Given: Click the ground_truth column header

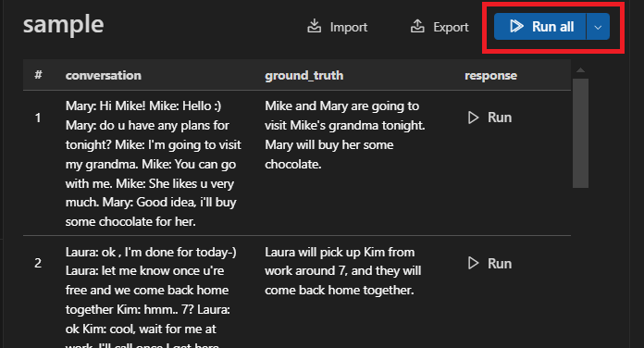Looking at the screenshot, I should [303, 75].
